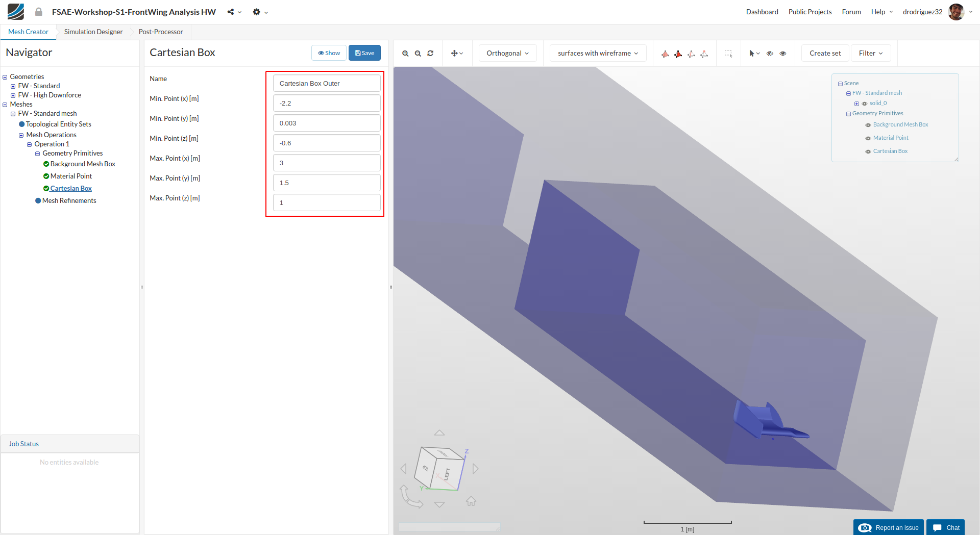Go to the Dashboard
The image size is (980, 535).
[762, 12]
